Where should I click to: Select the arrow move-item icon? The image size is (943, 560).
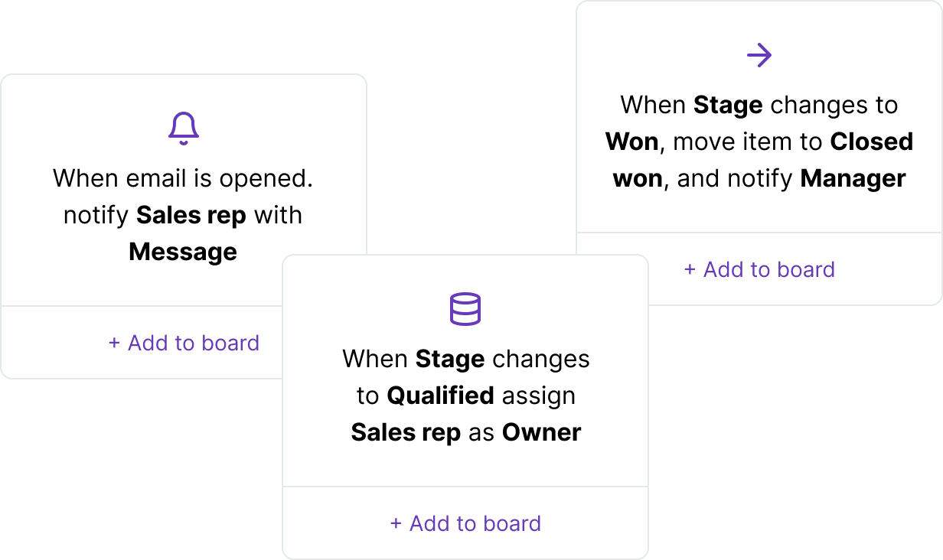(759, 54)
